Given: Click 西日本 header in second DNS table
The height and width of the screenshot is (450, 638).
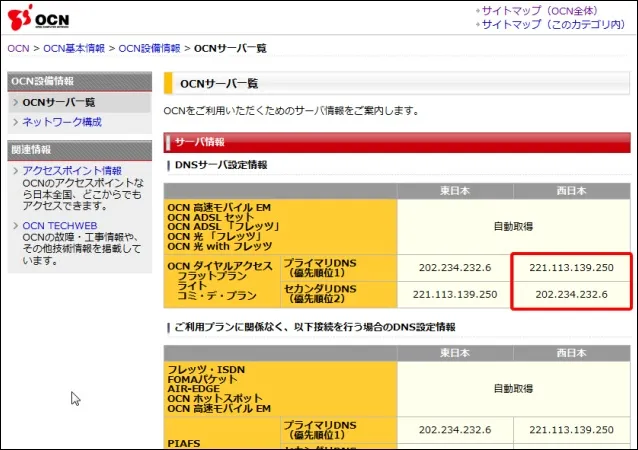Looking at the screenshot, I should (572, 353).
